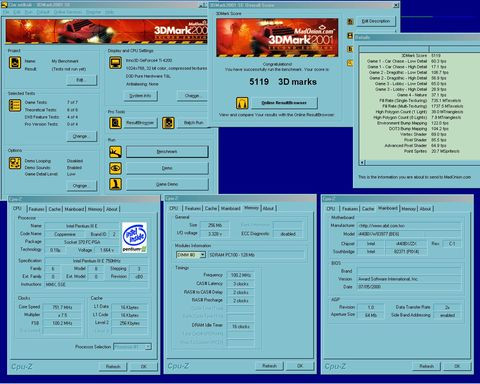Click the icon beside the Game Demo button
Viewport: 480px width, 384px height.
(115, 184)
